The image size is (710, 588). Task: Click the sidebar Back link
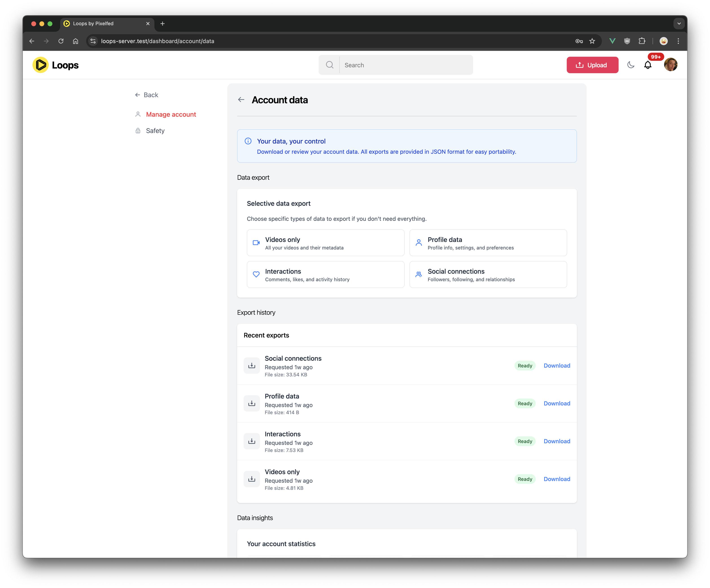coord(146,95)
